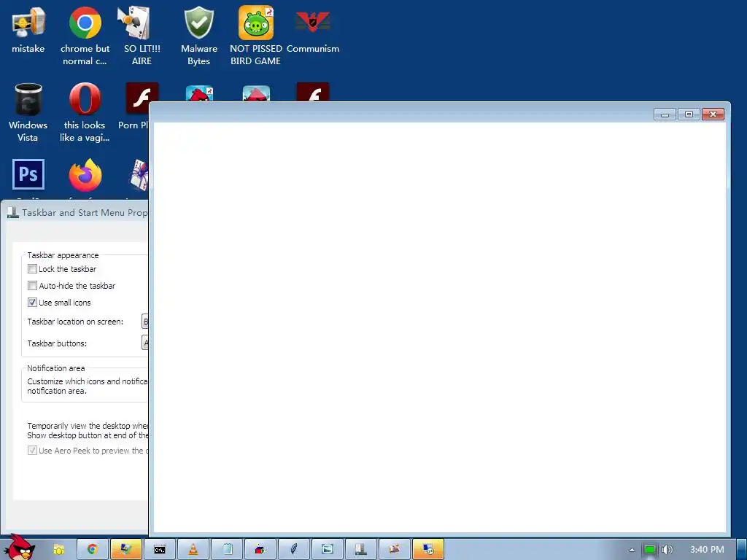Open the "chrome but normal c..." shortcut
Screen dimensions: 747x560
click(85, 36)
